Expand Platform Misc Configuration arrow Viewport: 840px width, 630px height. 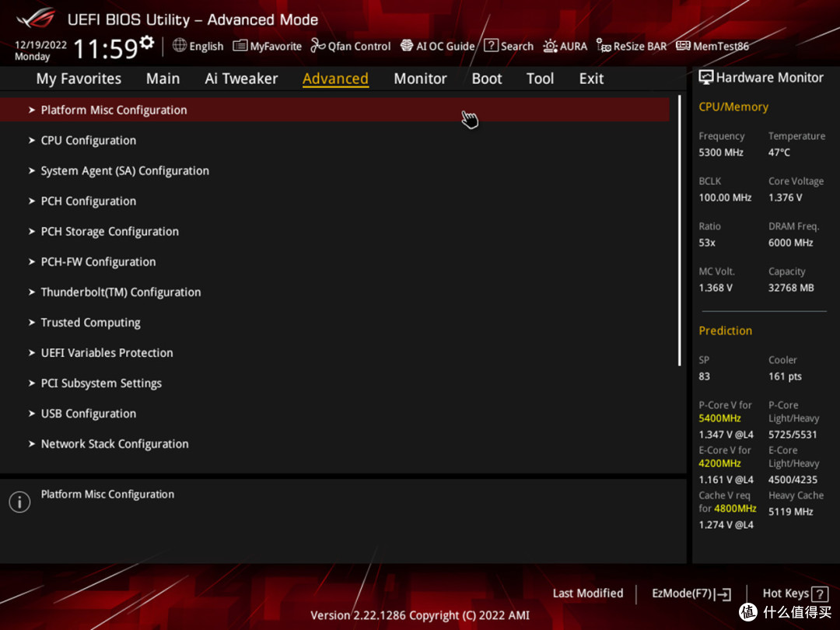pos(32,110)
